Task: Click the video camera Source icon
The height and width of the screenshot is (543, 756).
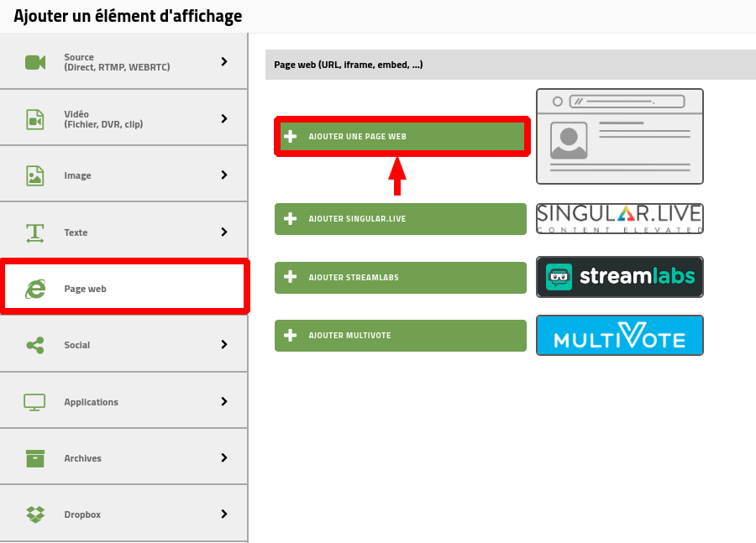Action: tap(35, 62)
